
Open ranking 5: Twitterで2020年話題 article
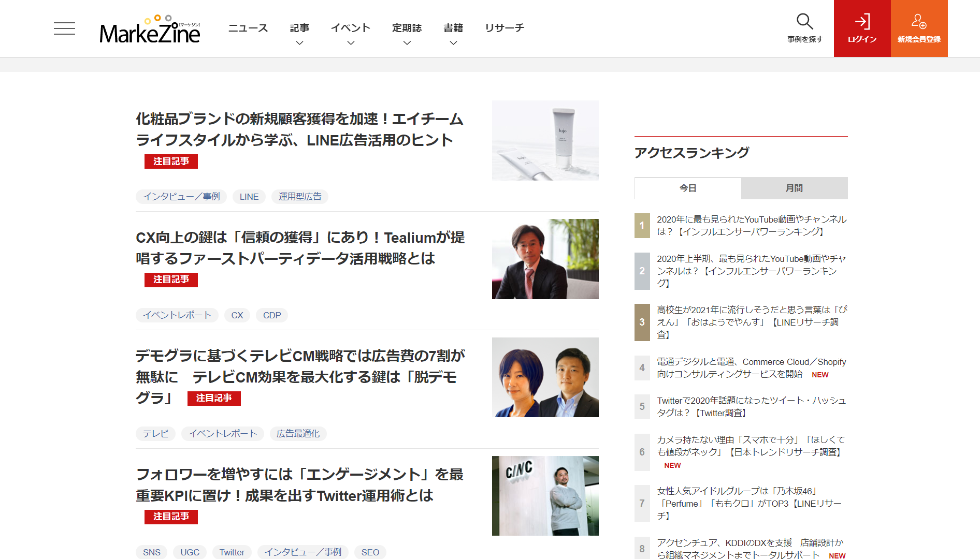pos(752,407)
